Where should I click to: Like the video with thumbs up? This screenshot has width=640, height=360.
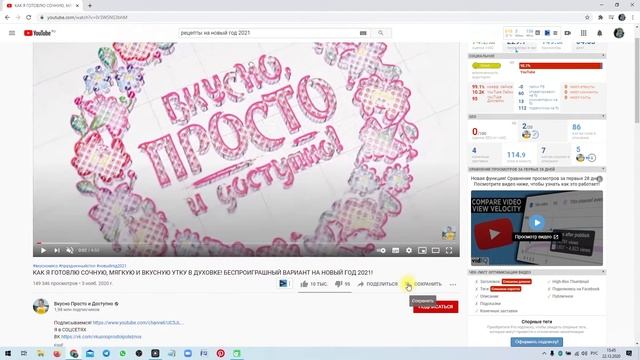click(x=313, y=284)
